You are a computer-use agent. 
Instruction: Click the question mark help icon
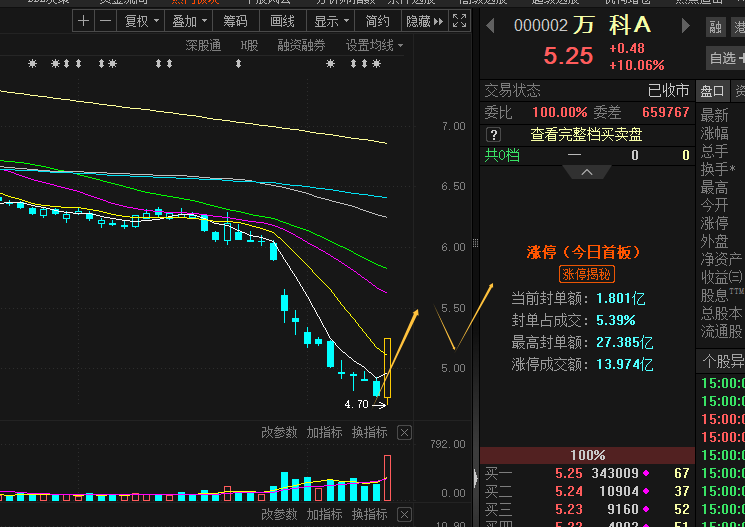click(493, 135)
